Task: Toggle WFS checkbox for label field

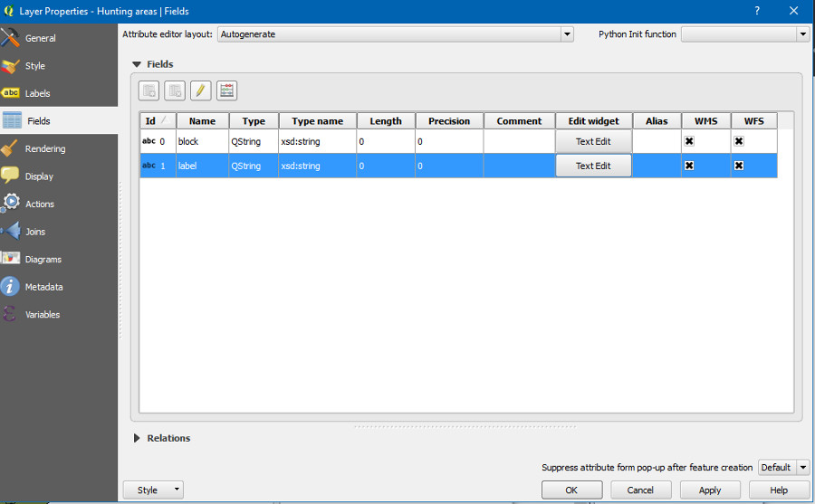Action: pos(739,166)
